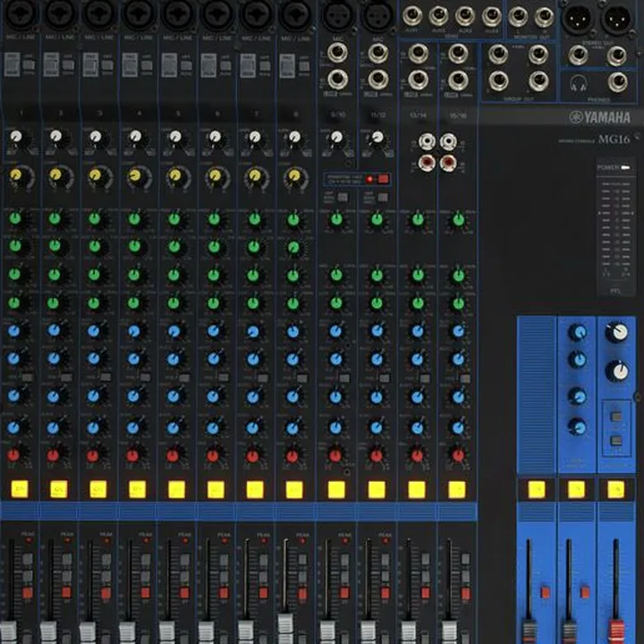644x644 pixels.
Task: Click the channel 9/10 XLR MIC input
Action: tap(337, 14)
